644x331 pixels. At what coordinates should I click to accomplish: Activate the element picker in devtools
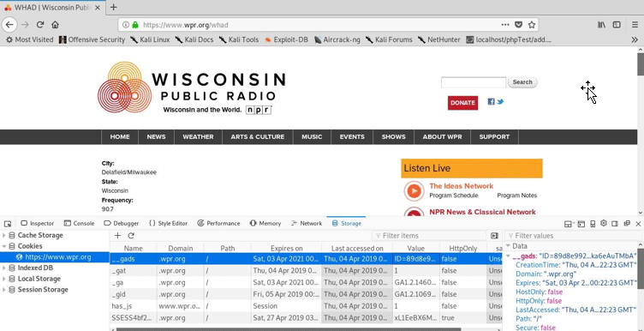pos(8,224)
